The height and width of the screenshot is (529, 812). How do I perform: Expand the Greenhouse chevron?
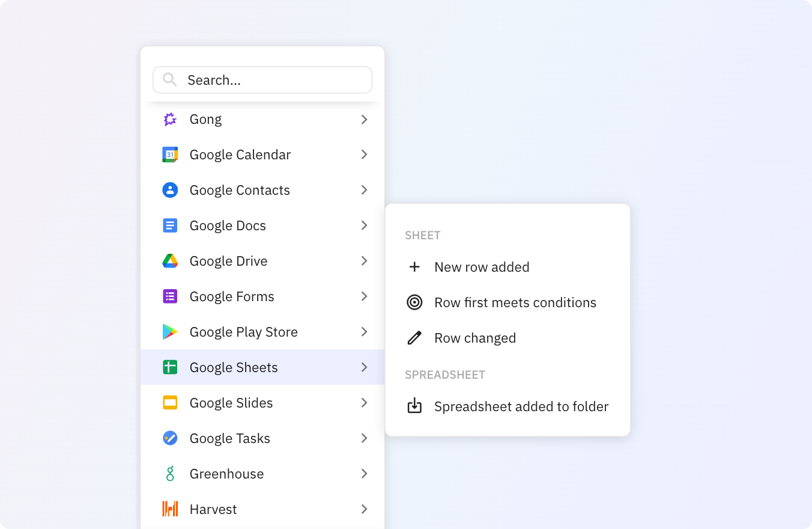tap(364, 474)
